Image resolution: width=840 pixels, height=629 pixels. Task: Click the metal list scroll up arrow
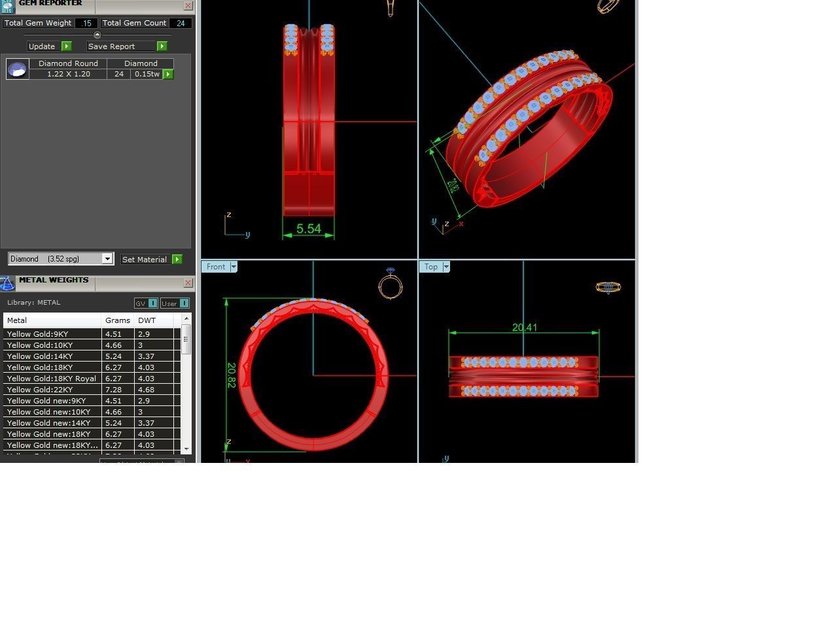(186, 318)
